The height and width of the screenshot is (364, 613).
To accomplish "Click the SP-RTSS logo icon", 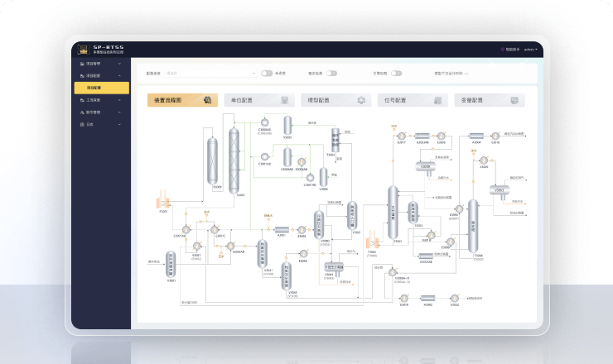I will pos(84,50).
